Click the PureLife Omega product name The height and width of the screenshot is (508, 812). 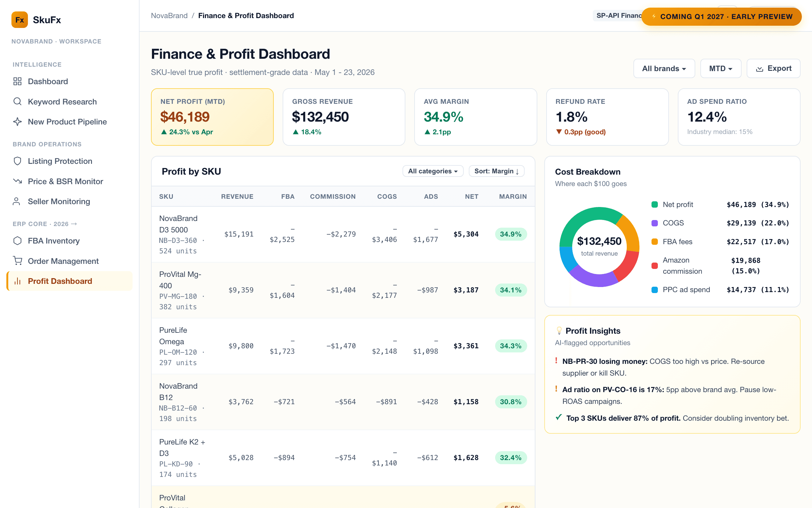tap(173, 336)
